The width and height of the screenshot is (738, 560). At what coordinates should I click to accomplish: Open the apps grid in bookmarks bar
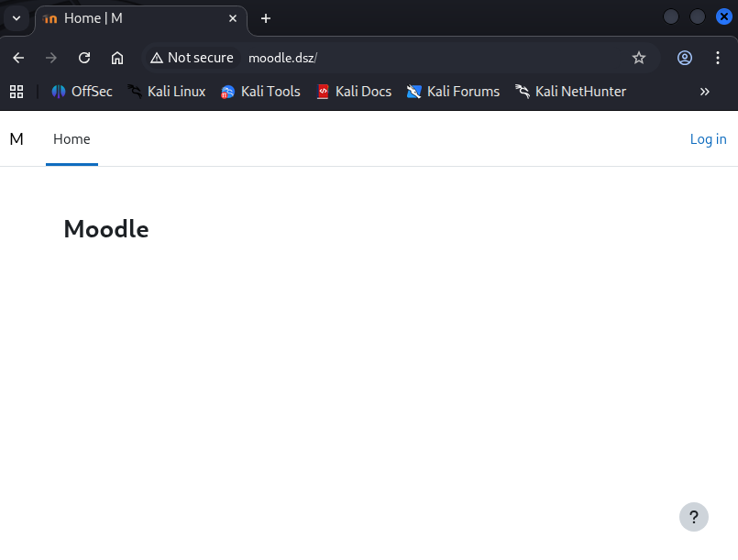[17, 92]
